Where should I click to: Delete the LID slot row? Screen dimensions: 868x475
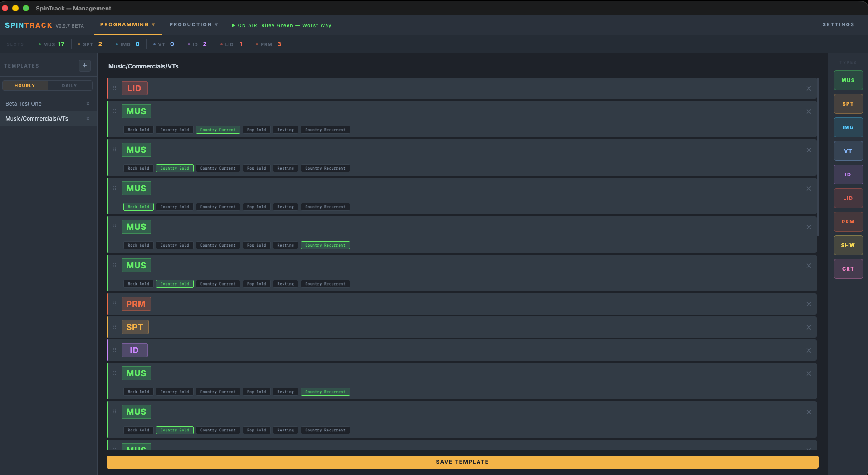click(x=809, y=88)
